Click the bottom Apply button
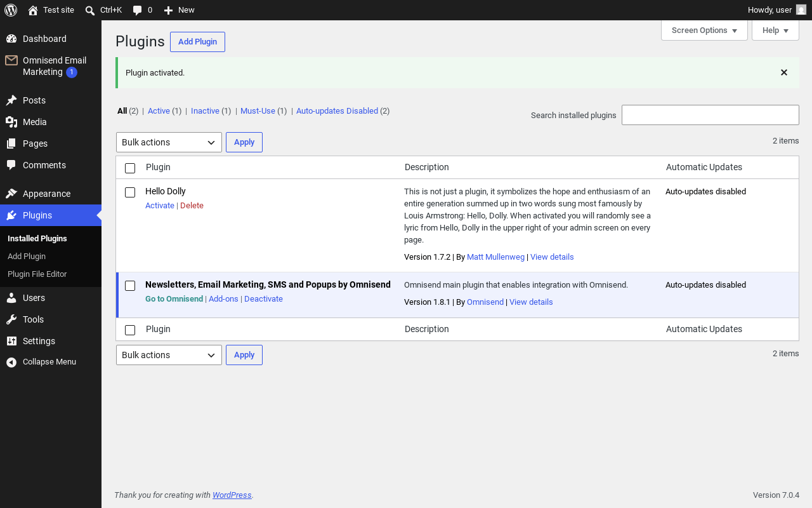Viewport: 812px width, 508px height. coord(244,355)
